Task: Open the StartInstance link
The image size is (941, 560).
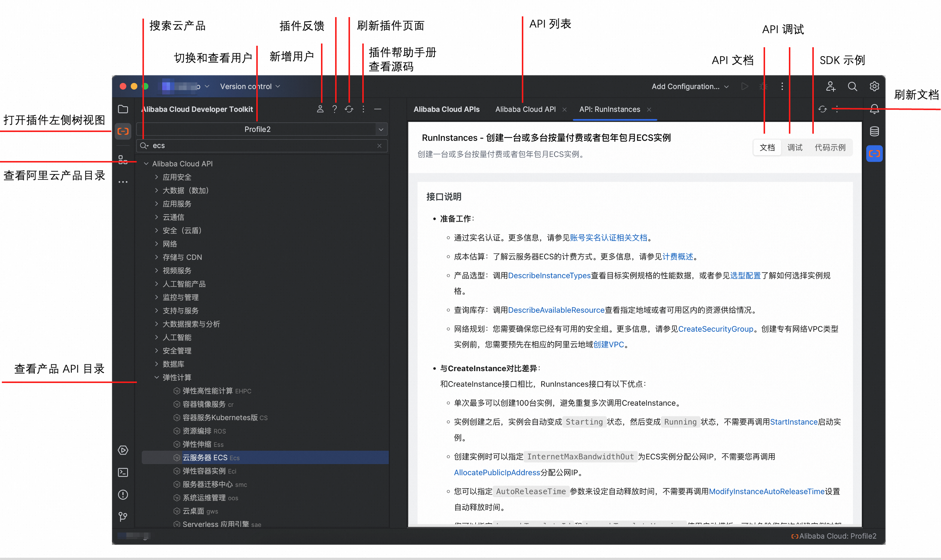Action: pyautogui.click(x=793, y=422)
